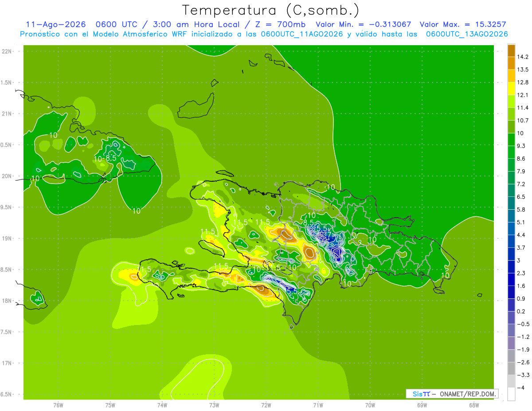Click the legend swatch between 13.5 and 12.8
This screenshot has width=532, height=411.
click(511, 76)
